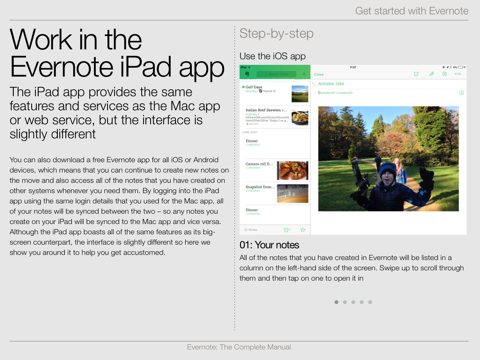
Task: Click the 'Step-by-step' section heading
Action: [x=276, y=34]
